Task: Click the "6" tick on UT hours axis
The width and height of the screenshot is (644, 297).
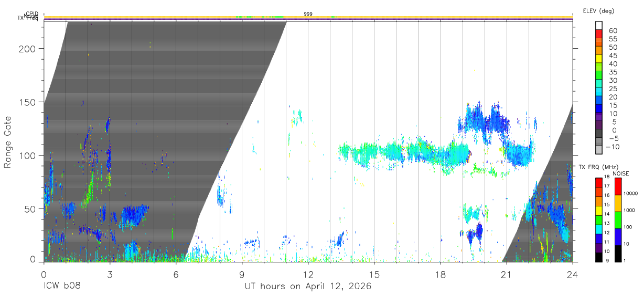Action: pos(176,273)
